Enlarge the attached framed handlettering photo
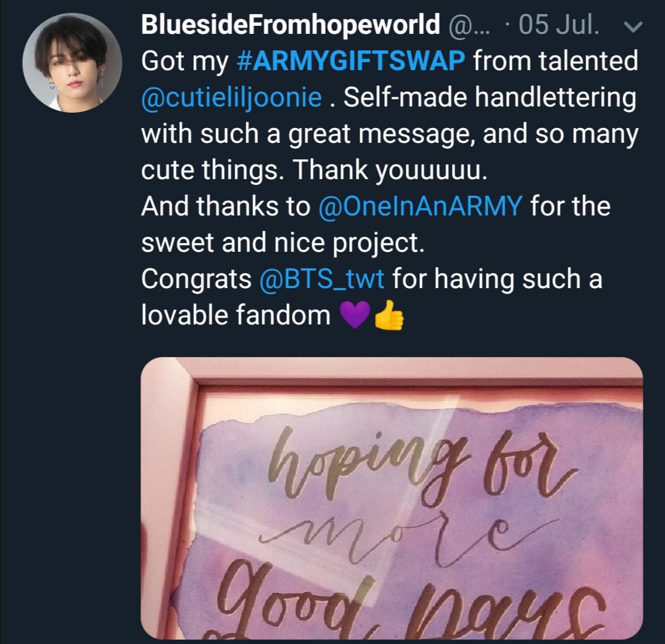Screen dimensions: 665x644 click(400, 499)
